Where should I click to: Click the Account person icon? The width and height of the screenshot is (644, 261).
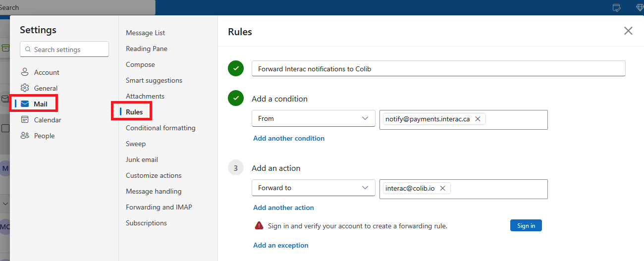pos(25,72)
